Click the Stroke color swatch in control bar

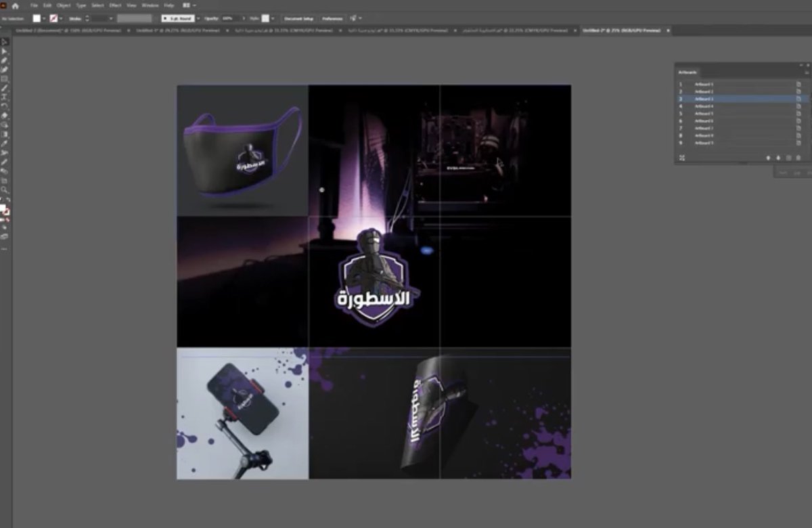click(53, 18)
